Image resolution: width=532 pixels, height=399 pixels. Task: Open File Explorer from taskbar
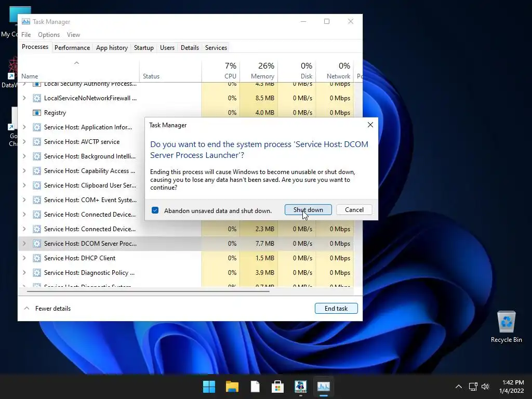point(232,387)
